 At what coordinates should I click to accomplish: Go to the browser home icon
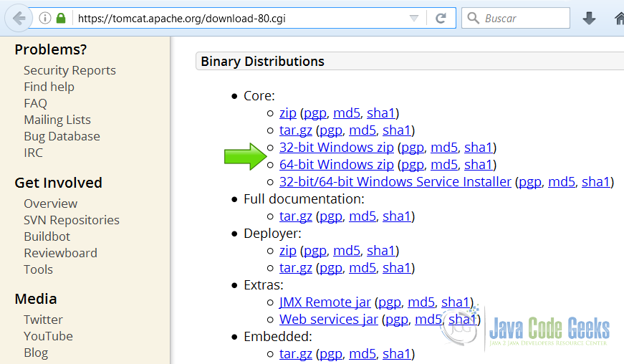[x=619, y=19]
